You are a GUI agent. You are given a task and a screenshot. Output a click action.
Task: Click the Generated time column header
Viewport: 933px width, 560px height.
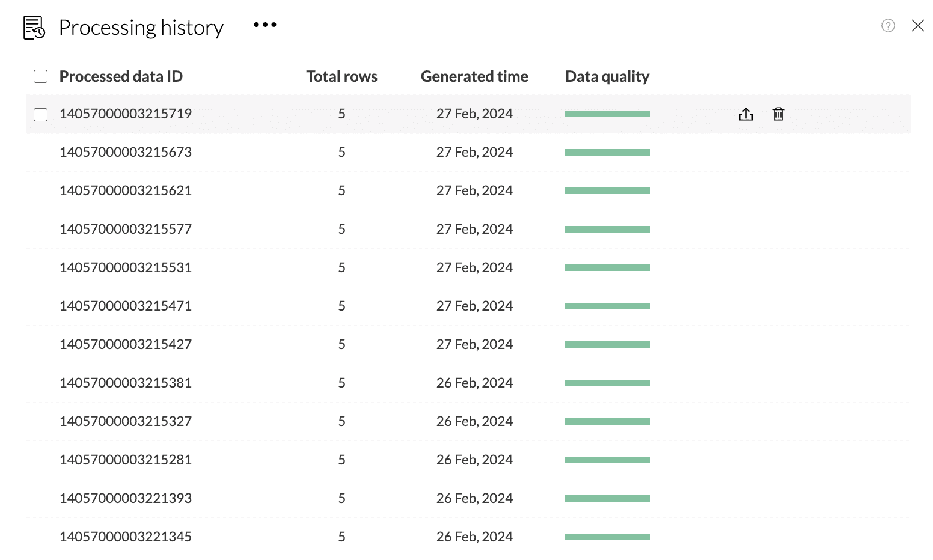point(474,76)
